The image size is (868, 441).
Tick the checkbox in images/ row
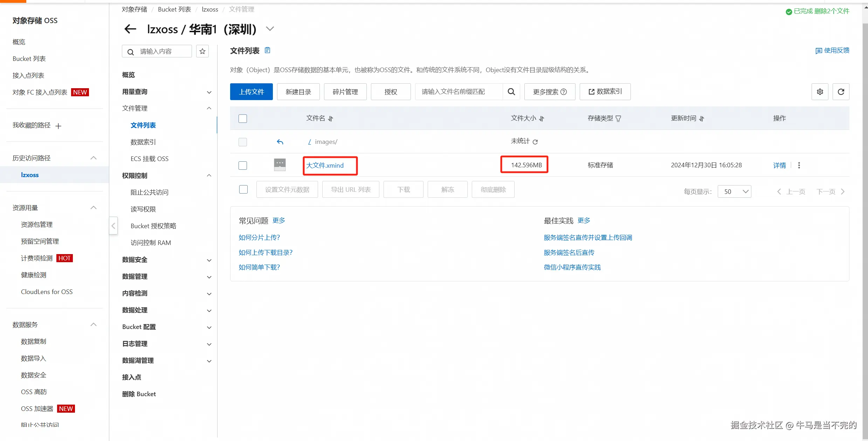(243, 142)
